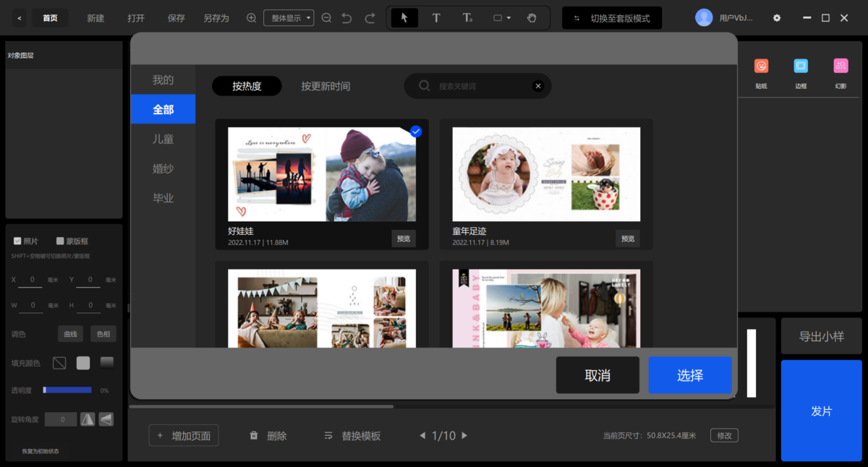Screen dimensions: 868x467
Task: Click 删除 with trash icon
Action: [268, 436]
